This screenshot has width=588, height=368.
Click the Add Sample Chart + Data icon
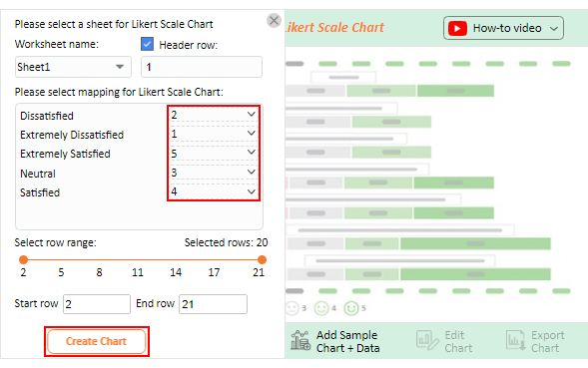(300, 340)
